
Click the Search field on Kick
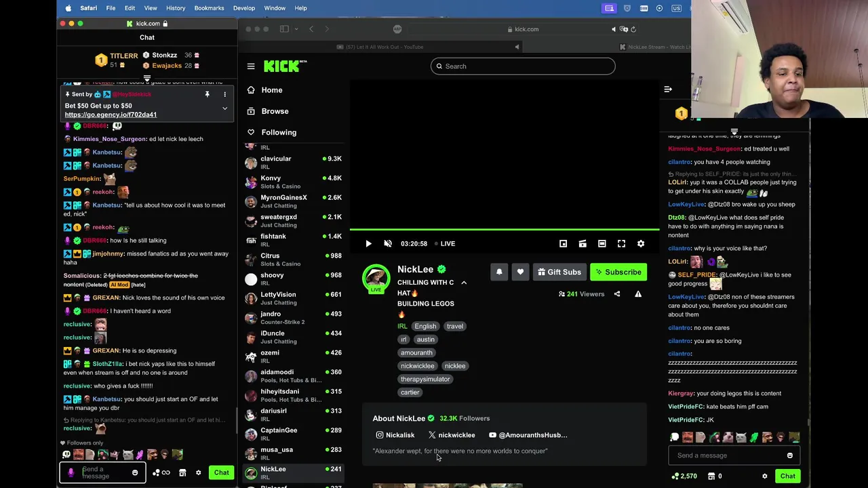(x=523, y=66)
